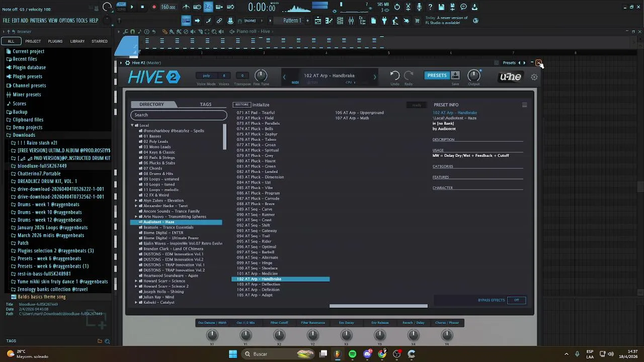Click the Fine Tune knob

261,75
